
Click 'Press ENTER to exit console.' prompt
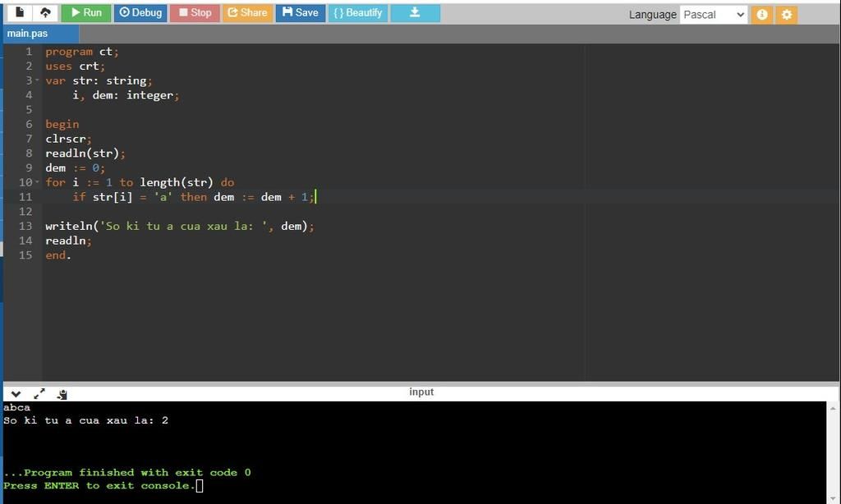pos(99,486)
